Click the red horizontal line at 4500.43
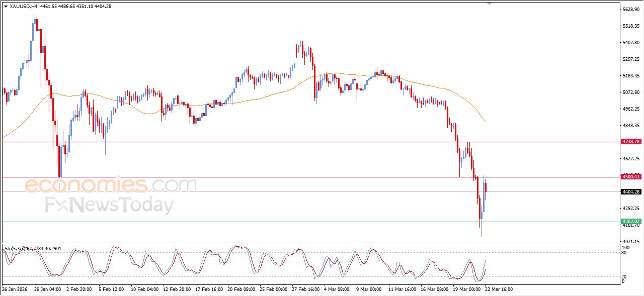The image size is (644, 296). (x=310, y=177)
